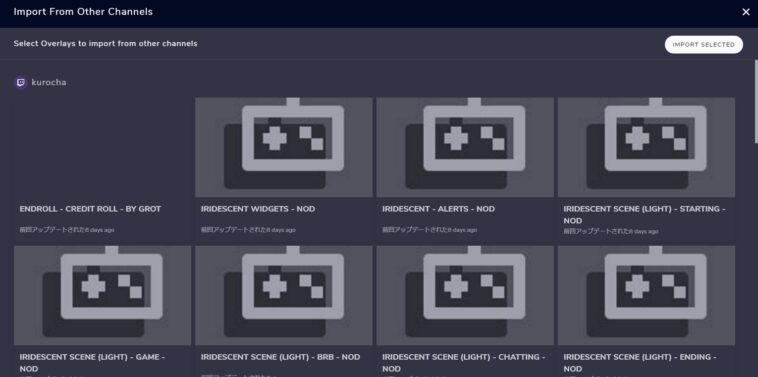Choose Iridescent Scene (Light) - Starting thumbnail
Viewport: 758px width, 377px height.
(646, 147)
